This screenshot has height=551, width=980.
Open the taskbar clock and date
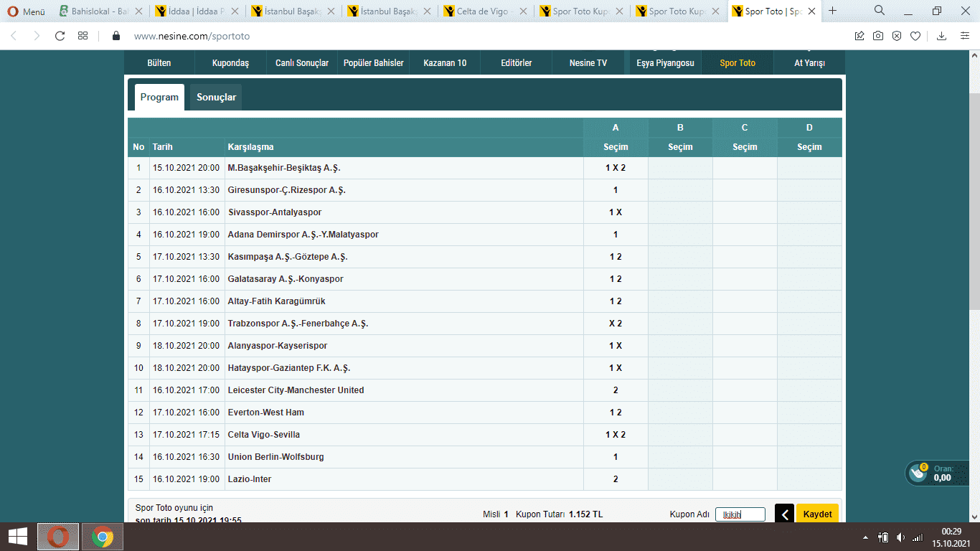[x=951, y=537]
